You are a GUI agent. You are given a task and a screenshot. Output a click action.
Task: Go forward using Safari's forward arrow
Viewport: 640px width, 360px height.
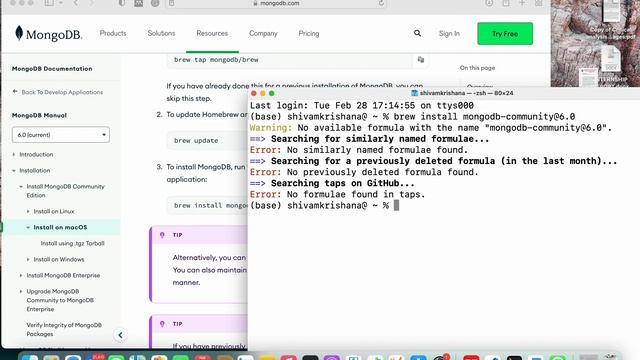point(91,3)
